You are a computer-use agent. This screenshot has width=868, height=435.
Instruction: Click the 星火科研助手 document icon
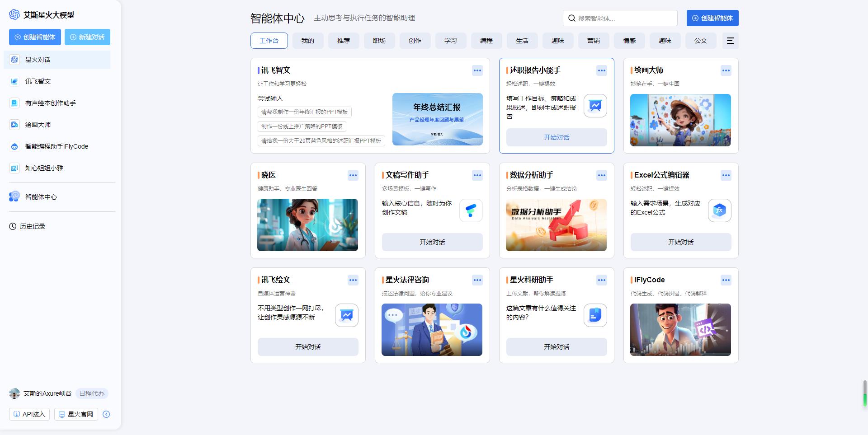tap(595, 315)
